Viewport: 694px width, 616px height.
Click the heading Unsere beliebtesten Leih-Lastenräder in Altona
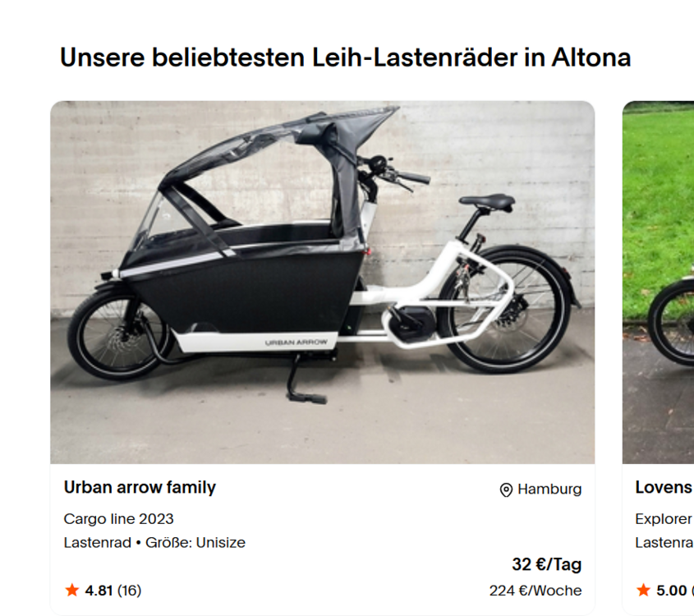(x=345, y=57)
